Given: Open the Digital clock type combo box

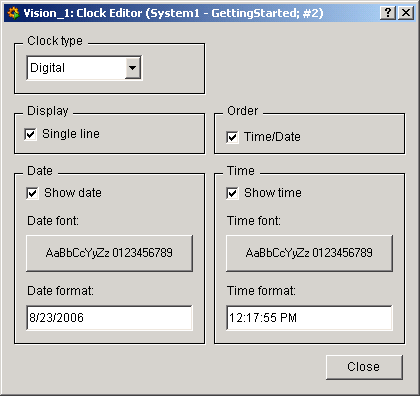Looking at the screenshot, I should (84, 68).
